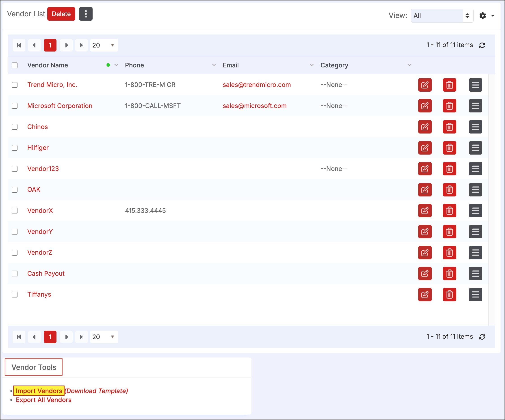Check the OAK row checkbox
This screenshot has width=505, height=420.
[15, 190]
